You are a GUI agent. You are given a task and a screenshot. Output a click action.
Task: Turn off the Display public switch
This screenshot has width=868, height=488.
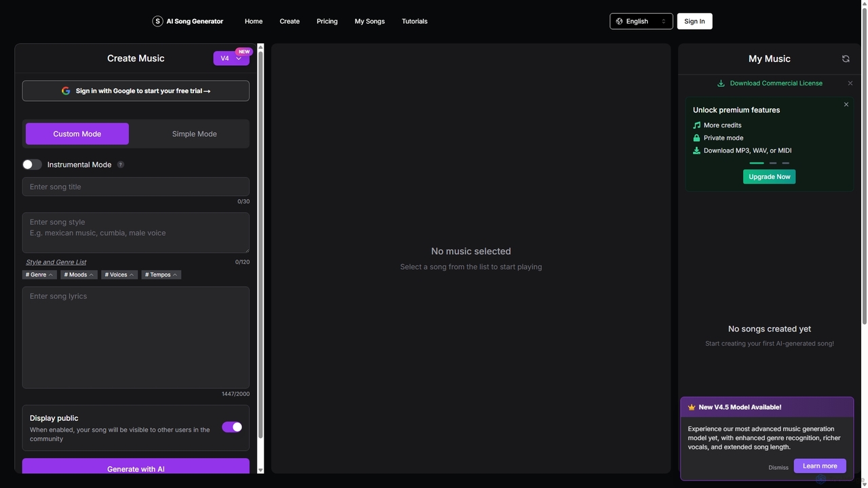coord(232,427)
